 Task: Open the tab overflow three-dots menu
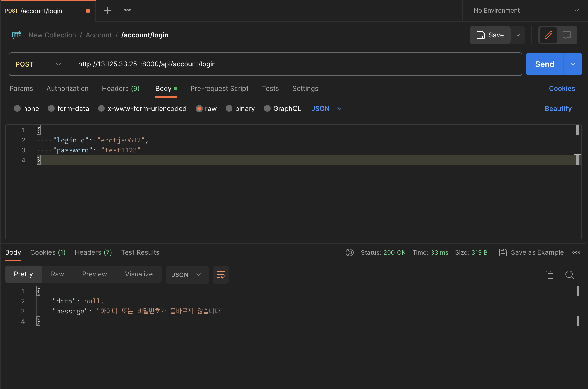click(128, 11)
